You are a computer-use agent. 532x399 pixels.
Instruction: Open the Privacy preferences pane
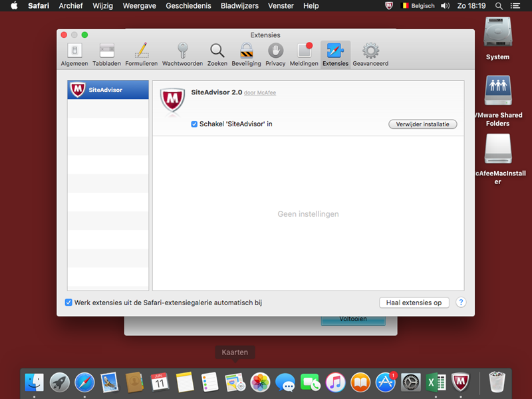click(x=275, y=55)
